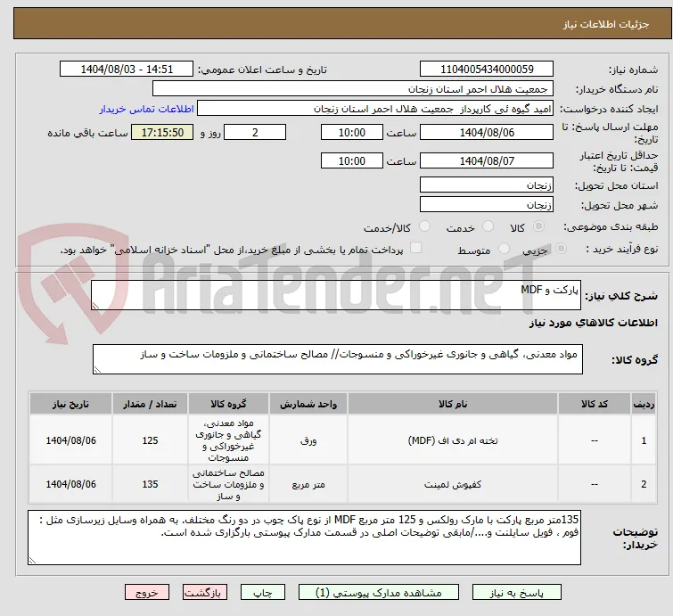
Task: Click the general description box 'پارکت و MDF'
Action: (x=336, y=295)
